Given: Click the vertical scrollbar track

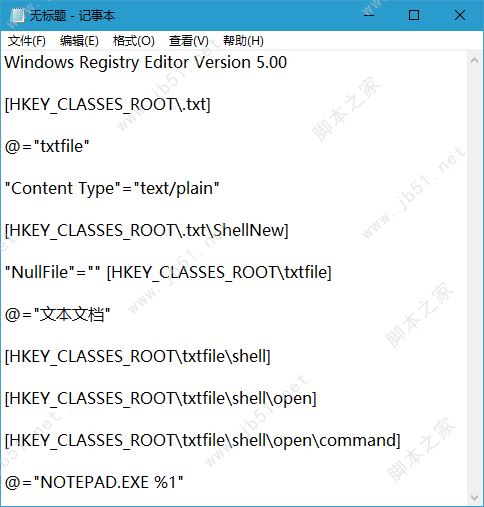Looking at the screenshot, I should point(474,279).
